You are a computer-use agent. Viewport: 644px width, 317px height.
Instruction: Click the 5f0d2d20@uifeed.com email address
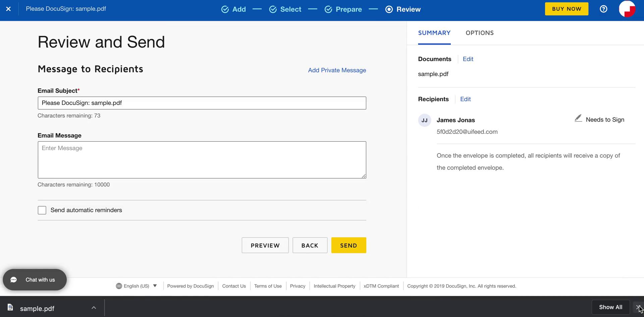467,132
